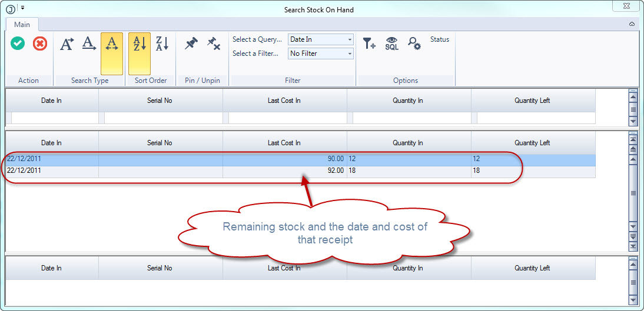Jump to first record in results scrollbar
644x311 pixels.
633,139
